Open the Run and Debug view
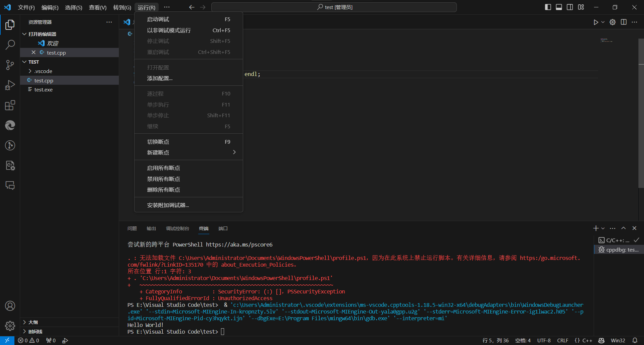 coord(10,85)
